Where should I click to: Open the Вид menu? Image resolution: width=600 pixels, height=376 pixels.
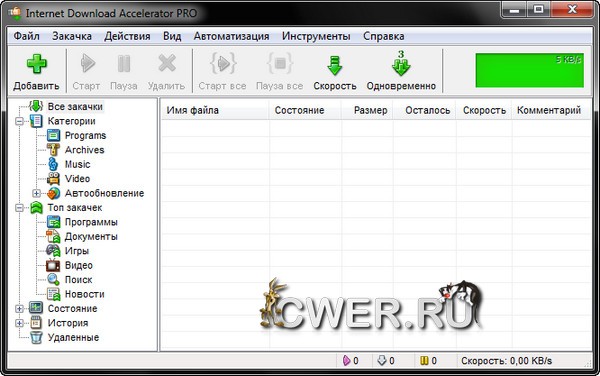(172, 36)
